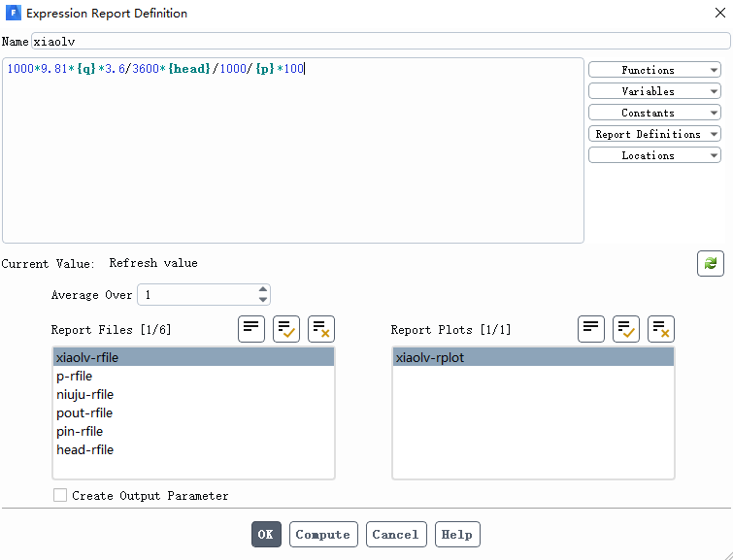The height and width of the screenshot is (560, 733).
Task: Select all shown Report Files
Action: pos(286,329)
